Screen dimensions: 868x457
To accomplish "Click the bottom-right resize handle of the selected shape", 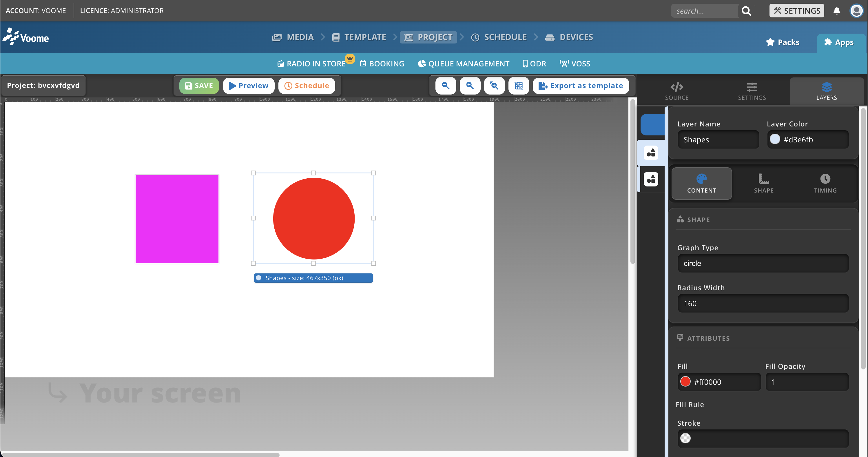I will coord(373,263).
